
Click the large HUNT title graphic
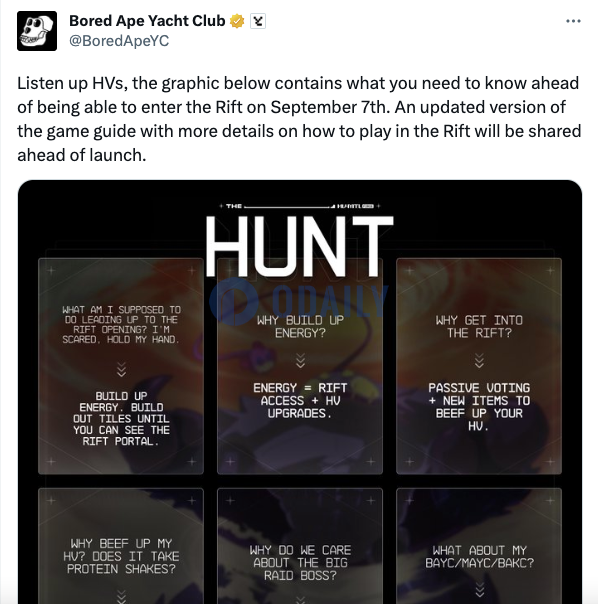pyautogui.click(x=300, y=246)
